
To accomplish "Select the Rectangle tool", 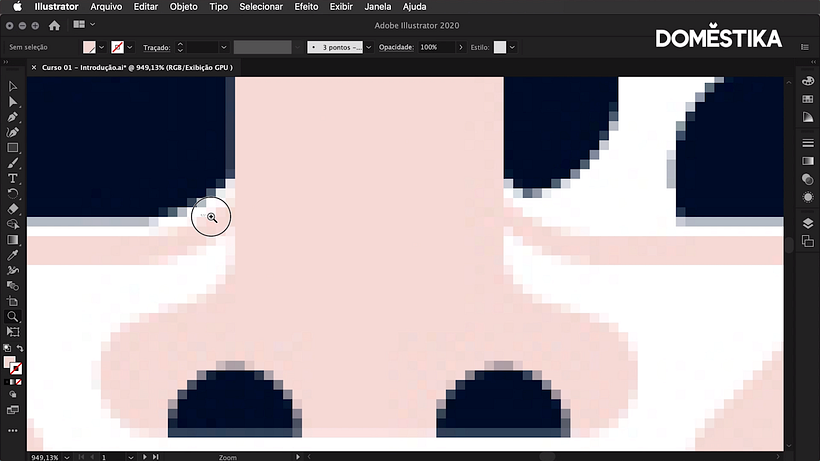I will pos(13,148).
